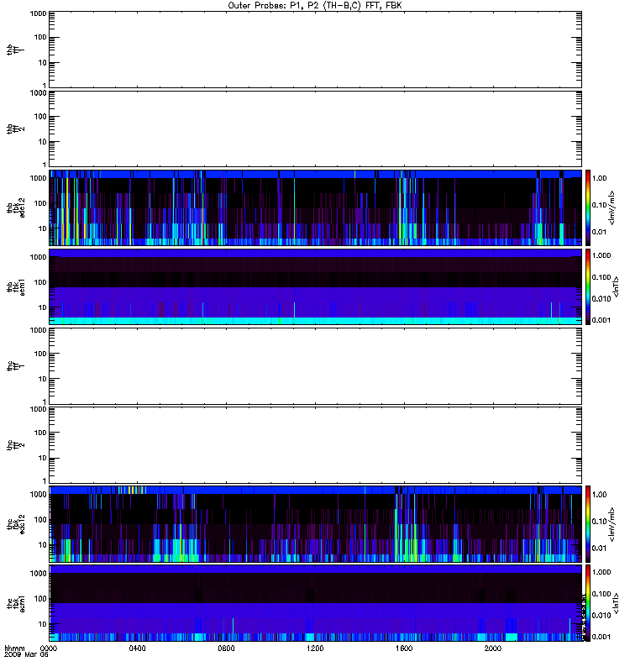Select the thb fbk scm1 color bar

588,286
